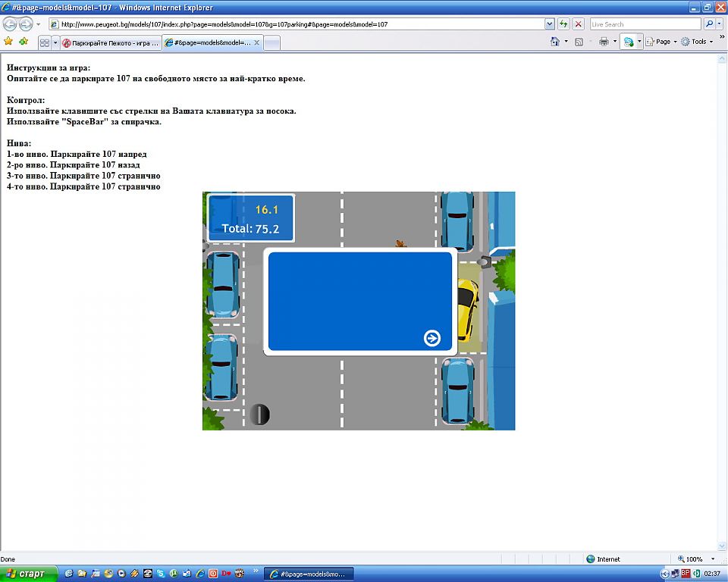728x582 pixels.
Task: Open a new blank tab
Action: [271, 42]
